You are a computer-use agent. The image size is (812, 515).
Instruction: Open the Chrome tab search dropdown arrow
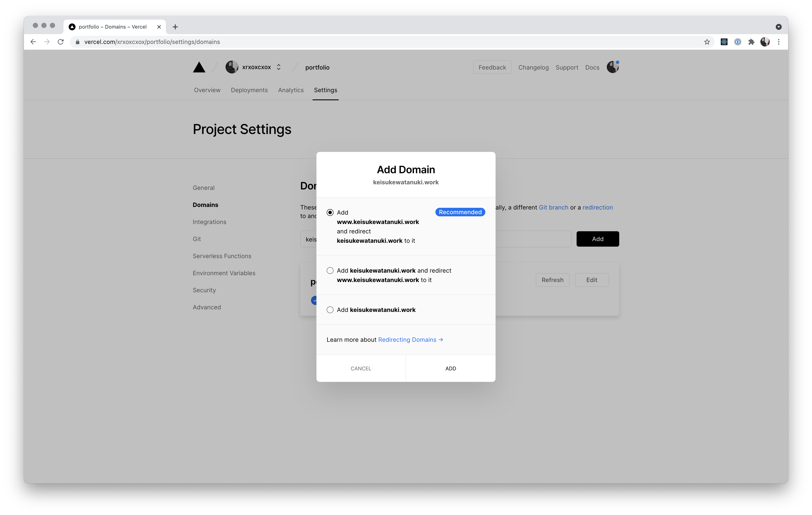[778, 27]
